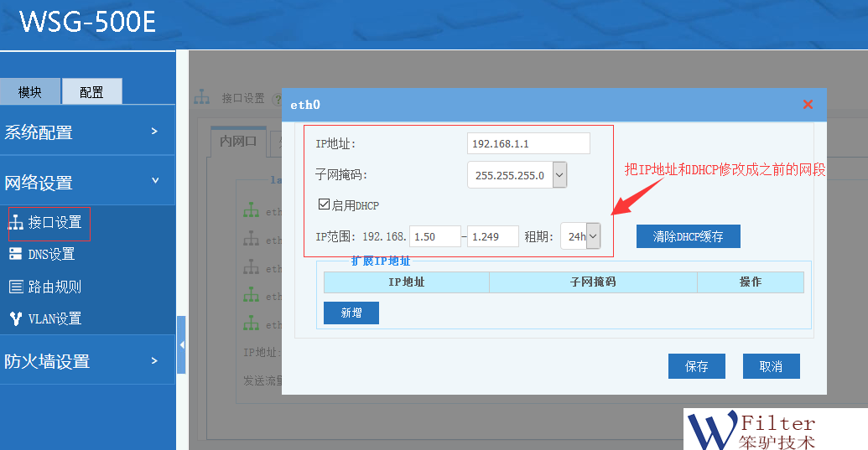
Task: Click the 路由规则 list icon
Action: click(16, 287)
